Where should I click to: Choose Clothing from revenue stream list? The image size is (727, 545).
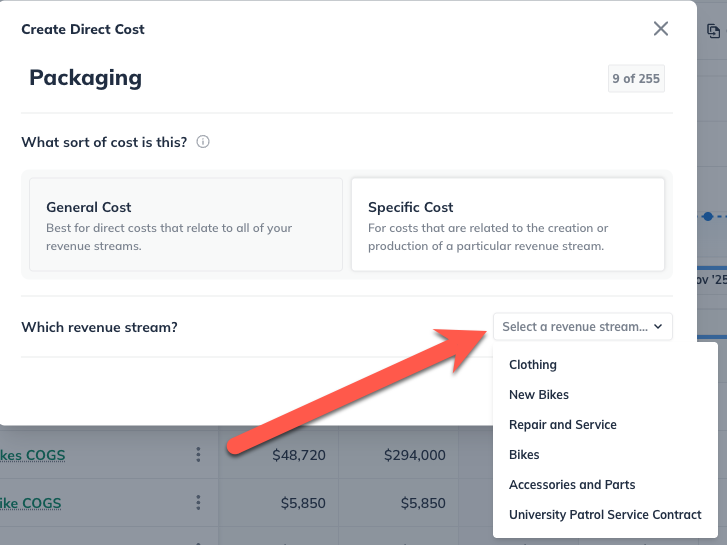coord(533,365)
